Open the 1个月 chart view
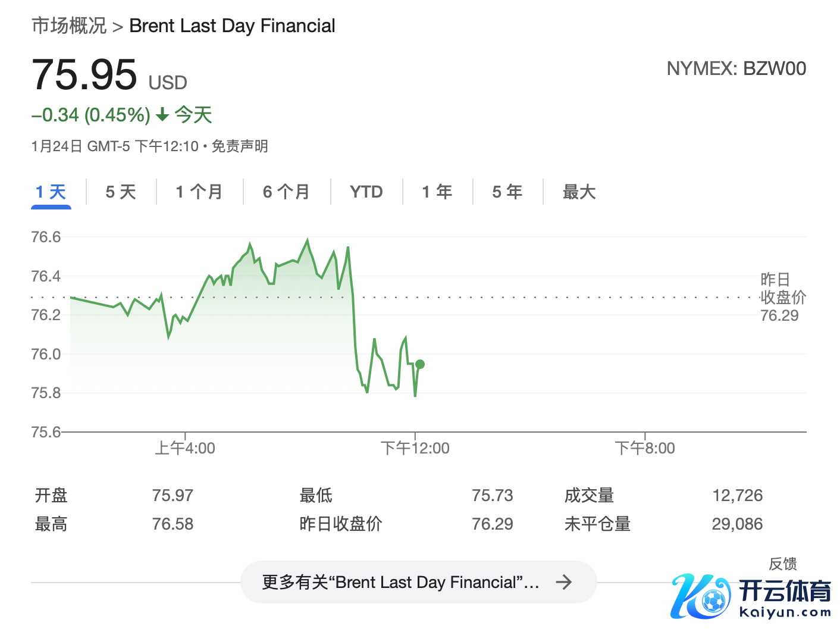 pos(199,192)
